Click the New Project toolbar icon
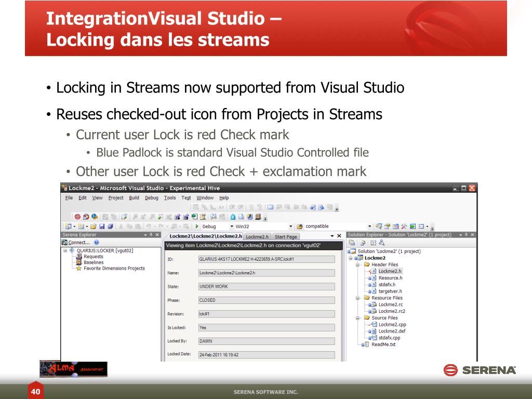 coord(69,227)
